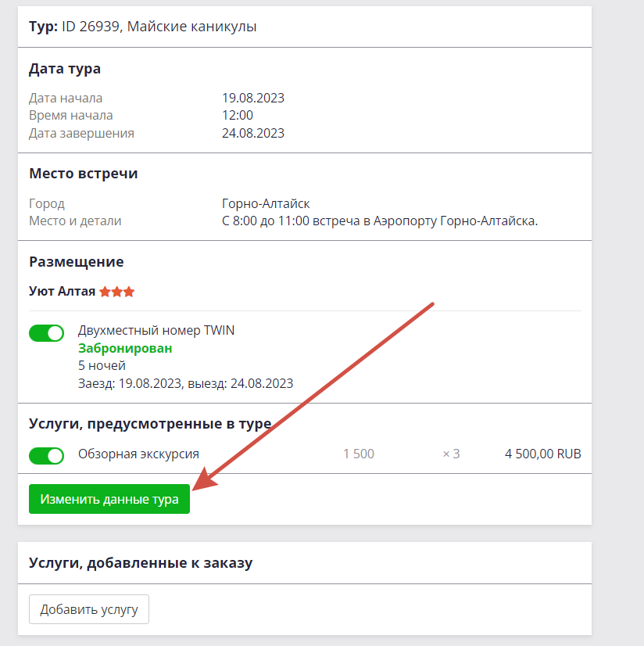This screenshot has height=646, width=644.
Task: Click the 4 500,00 RUB total price
Action: [543, 454]
